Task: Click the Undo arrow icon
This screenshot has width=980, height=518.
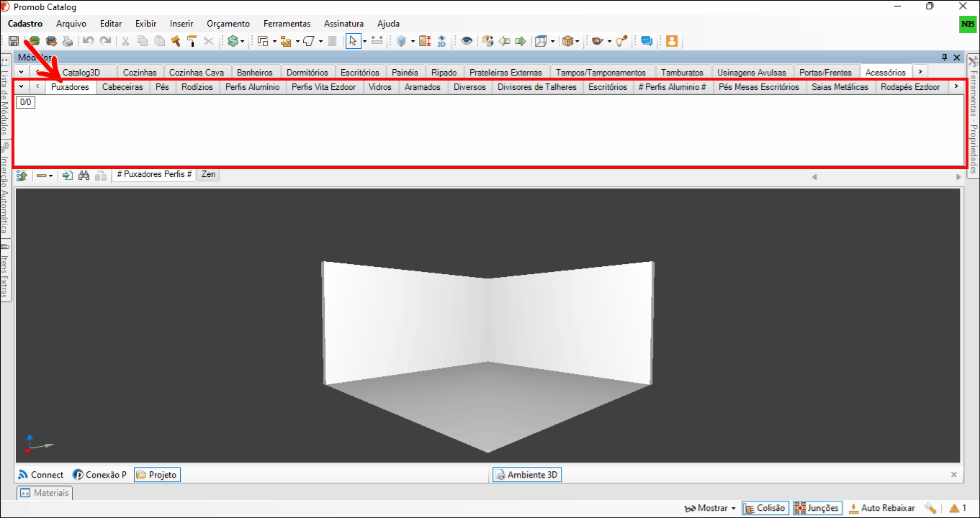Action: pyautogui.click(x=88, y=41)
